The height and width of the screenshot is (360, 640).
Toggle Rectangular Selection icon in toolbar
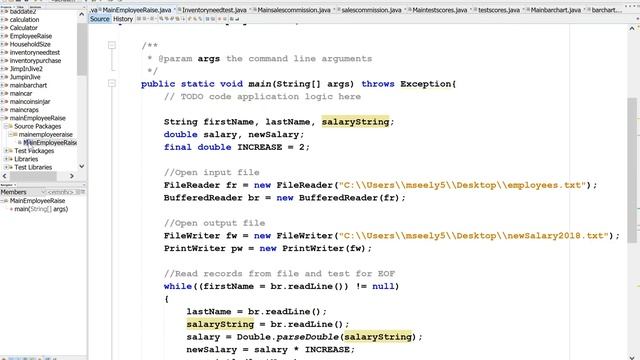pyautogui.click(x=183, y=19)
